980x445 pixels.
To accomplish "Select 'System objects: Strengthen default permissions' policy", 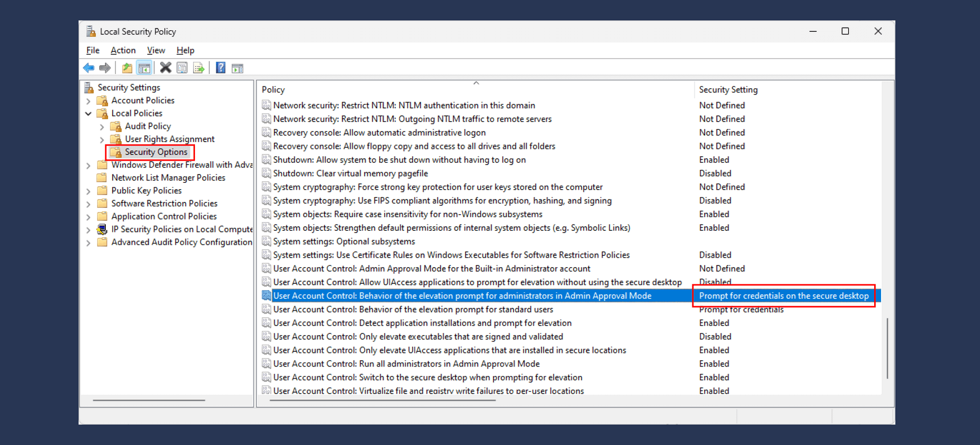I will pyautogui.click(x=452, y=228).
